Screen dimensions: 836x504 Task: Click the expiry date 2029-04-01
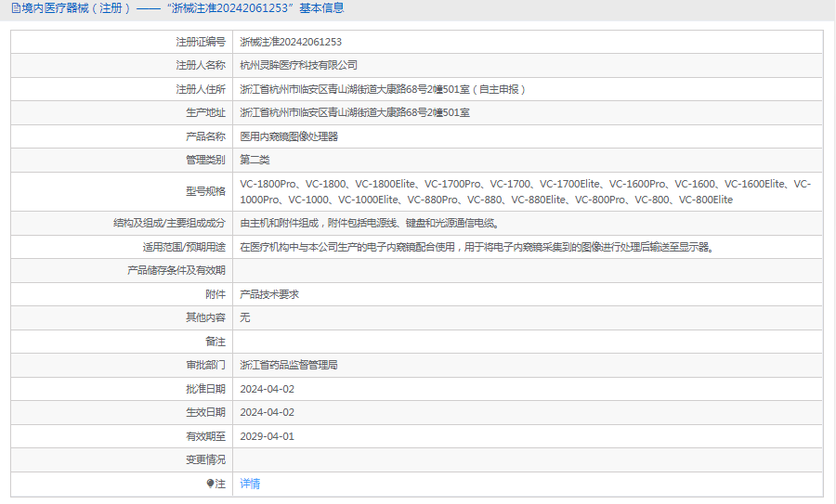click(268, 436)
